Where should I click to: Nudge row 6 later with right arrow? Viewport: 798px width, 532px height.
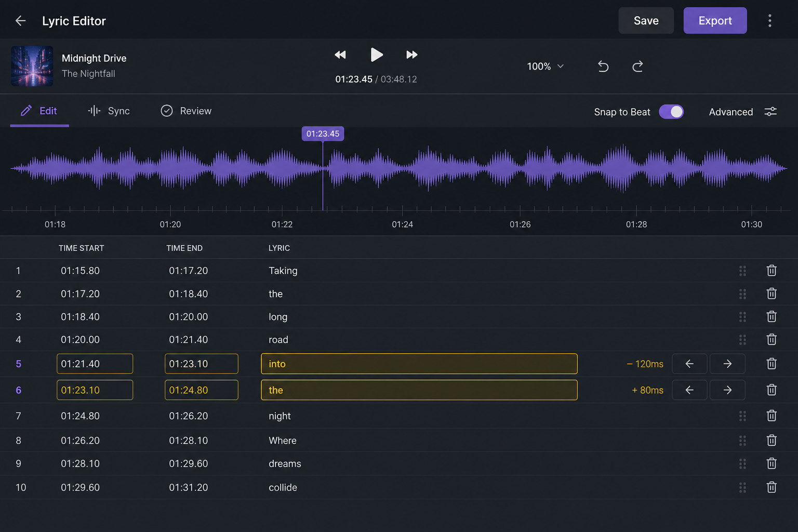point(727,390)
